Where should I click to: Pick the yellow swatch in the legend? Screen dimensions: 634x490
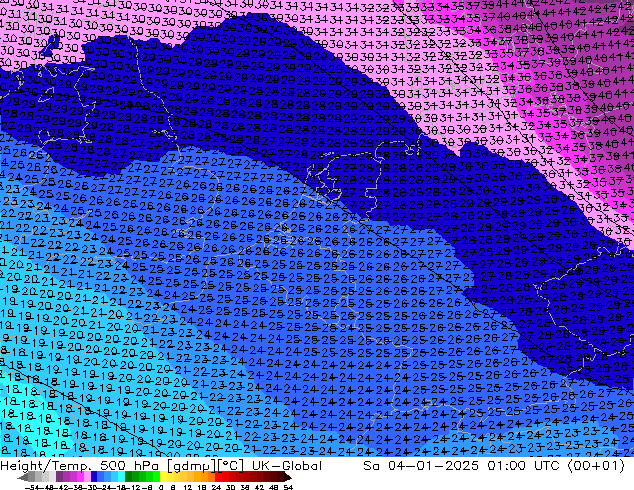(x=163, y=476)
